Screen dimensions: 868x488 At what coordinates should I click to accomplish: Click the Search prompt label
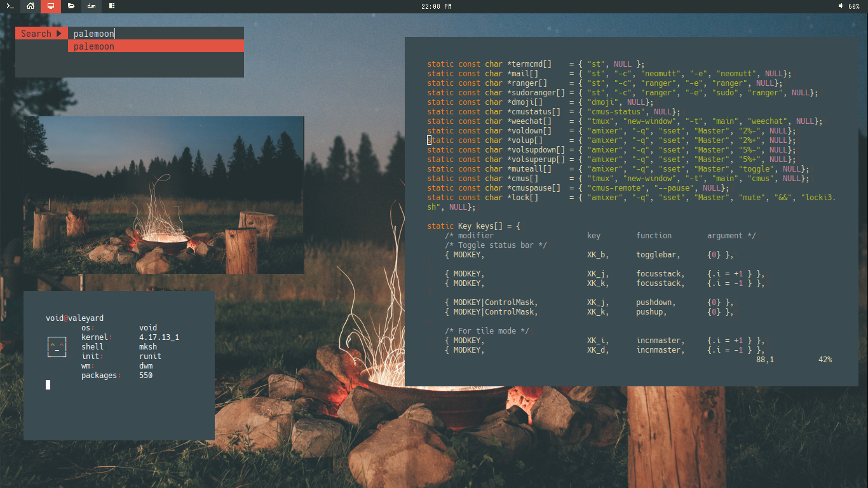(36, 34)
